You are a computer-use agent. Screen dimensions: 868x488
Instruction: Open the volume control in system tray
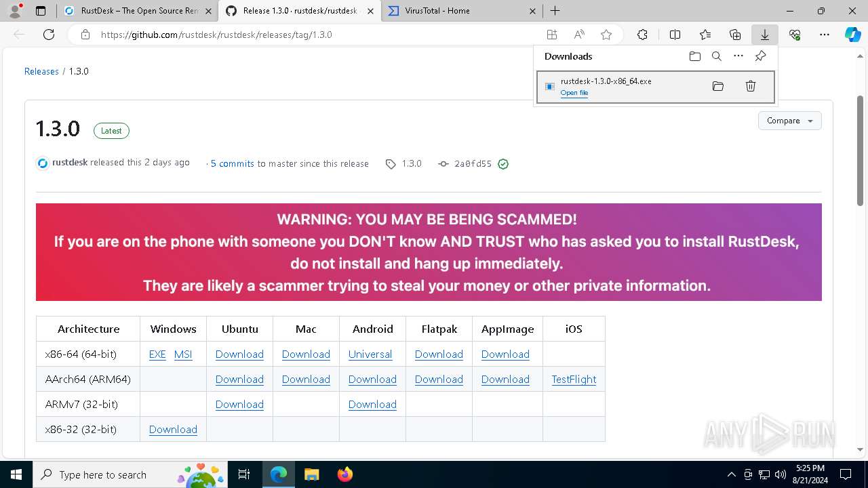(780, 474)
